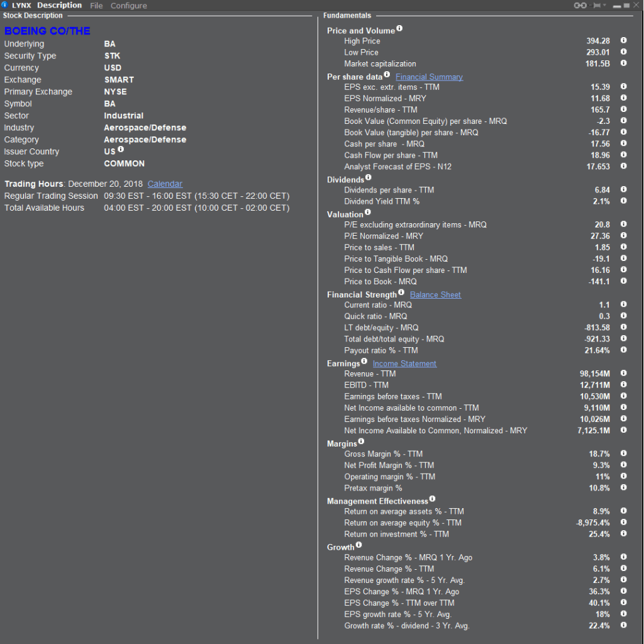The width and height of the screenshot is (644, 644).
Task: Click the Dividends per share value 6.84
Action: tap(602, 190)
